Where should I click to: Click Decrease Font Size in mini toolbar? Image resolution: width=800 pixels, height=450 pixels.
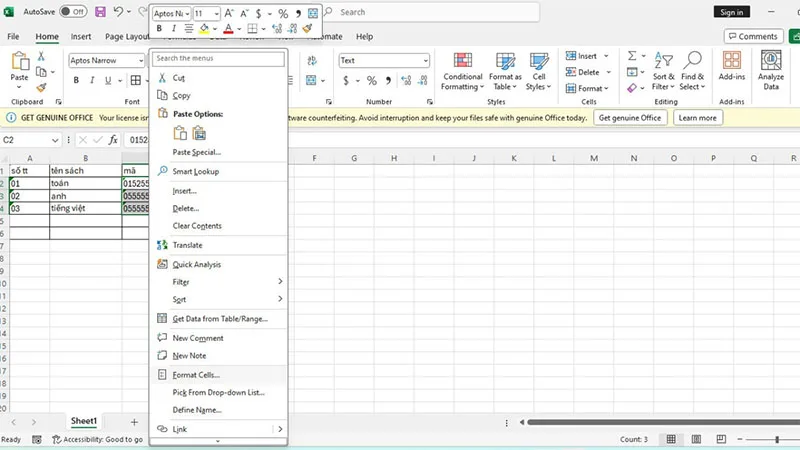pyautogui.click(x=244, y=13)
